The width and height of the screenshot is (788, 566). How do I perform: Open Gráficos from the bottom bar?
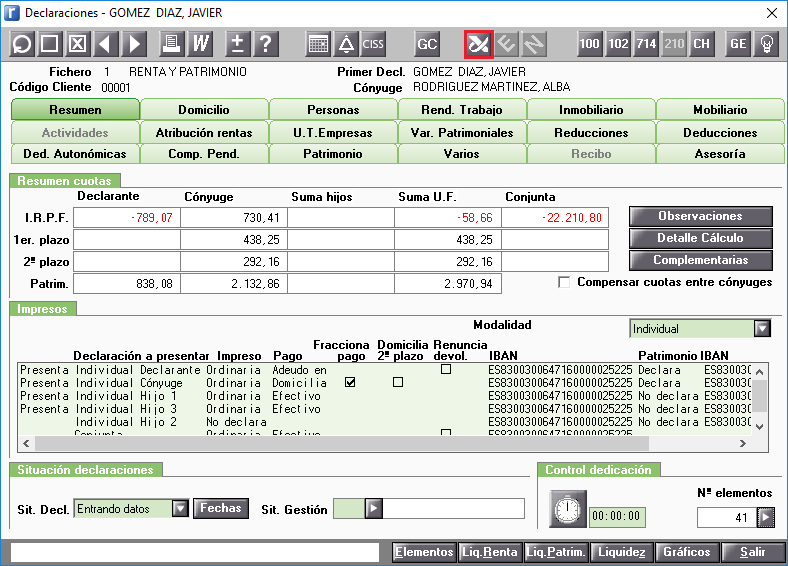tap(687, 552)
